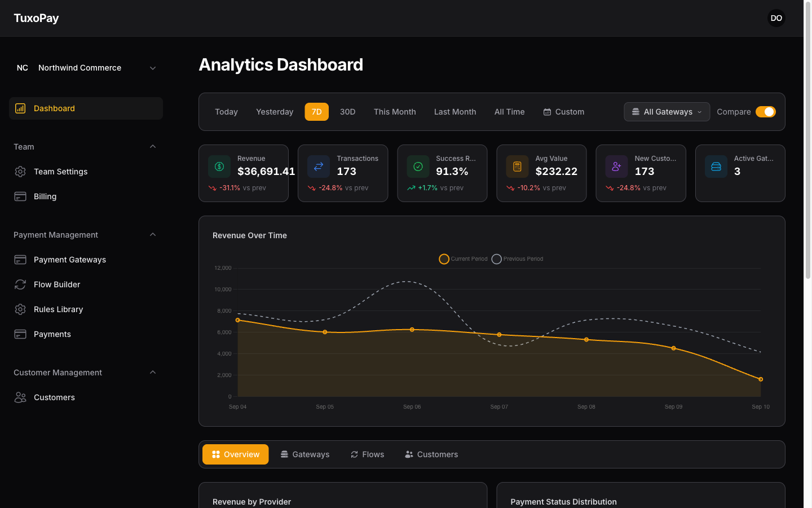Click the Payment Gateways card icon

[x=20, y=260]
